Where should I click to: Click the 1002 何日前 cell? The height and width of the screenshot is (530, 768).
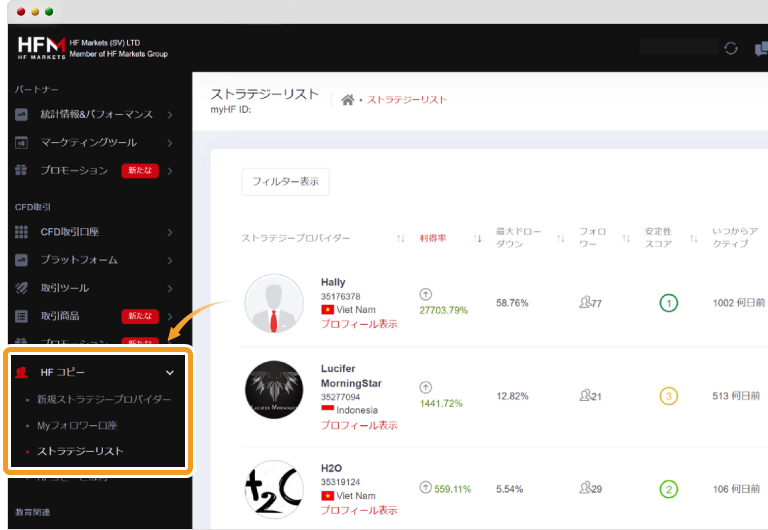pyautogui.click(x=739, y=303)
